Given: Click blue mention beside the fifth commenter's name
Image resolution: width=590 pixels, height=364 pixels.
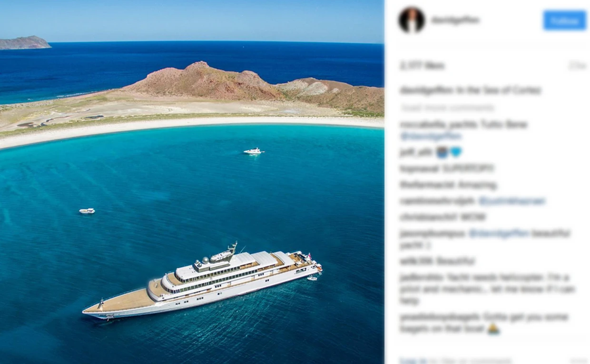Looking at the screenshot, I should (x=512, y=201).
